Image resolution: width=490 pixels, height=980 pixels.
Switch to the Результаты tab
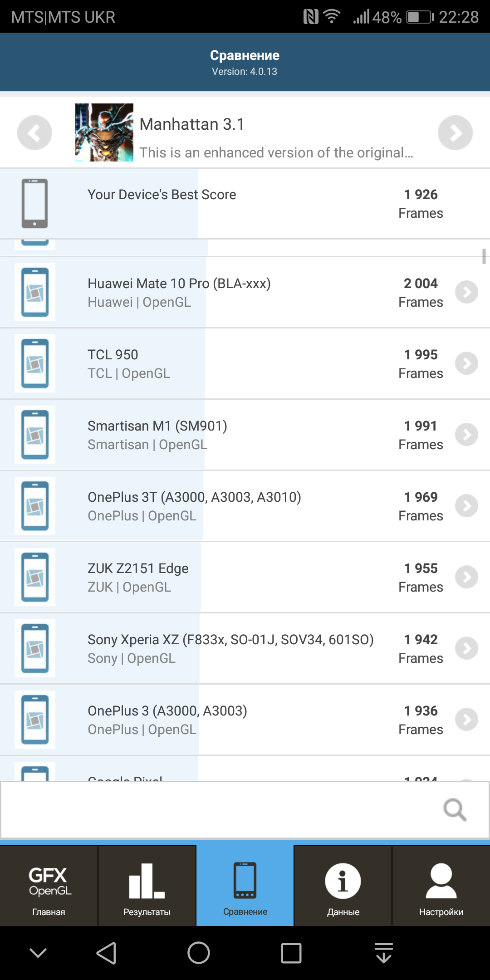[x=147, y=886]
